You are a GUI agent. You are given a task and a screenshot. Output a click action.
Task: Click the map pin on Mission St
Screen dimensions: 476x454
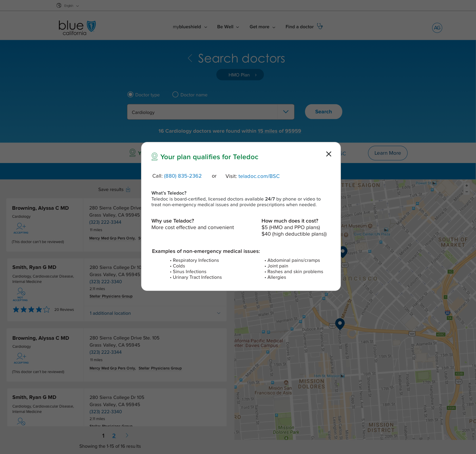point(340,324)
